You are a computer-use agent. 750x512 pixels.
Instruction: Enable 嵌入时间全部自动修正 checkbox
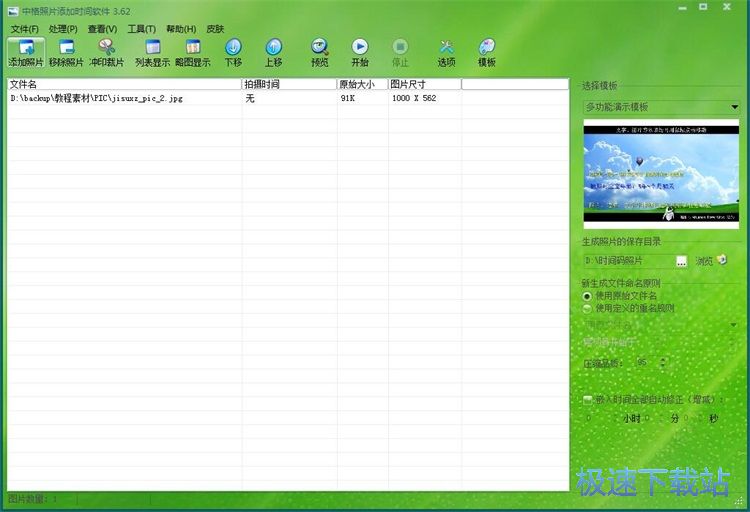pyautogui.click(x=588, y=400)
